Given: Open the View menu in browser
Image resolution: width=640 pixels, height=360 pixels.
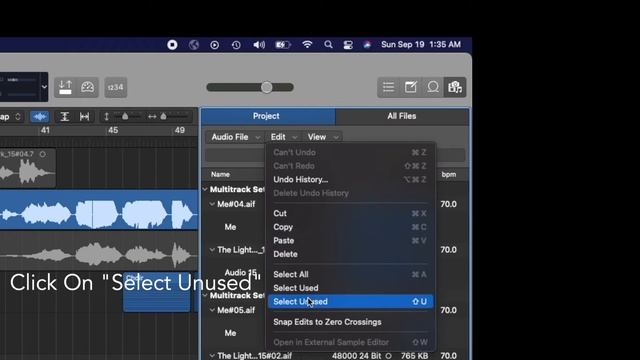Looking at the screenshot, I should (x=322, y=137).
